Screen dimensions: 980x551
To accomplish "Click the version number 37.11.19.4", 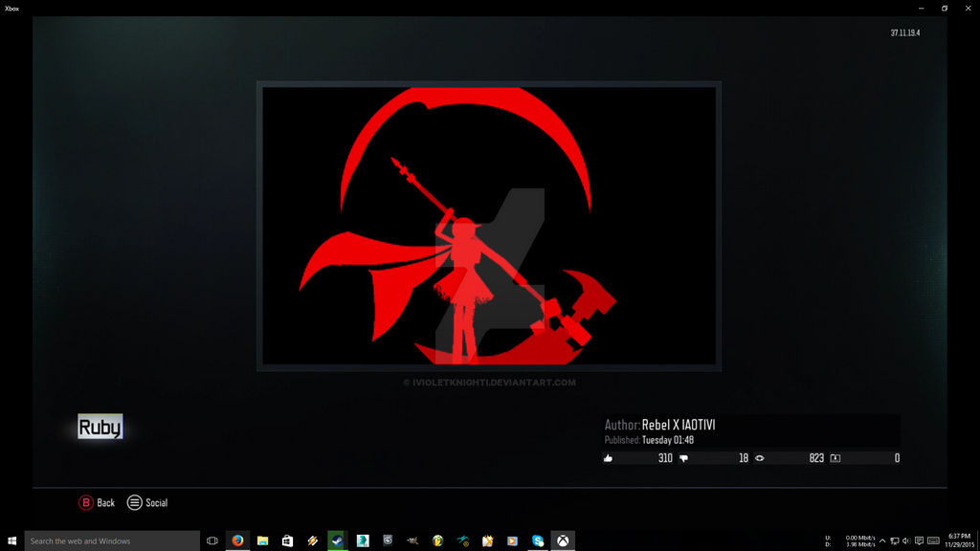I will pyautogui.click(x=905, y=33).
